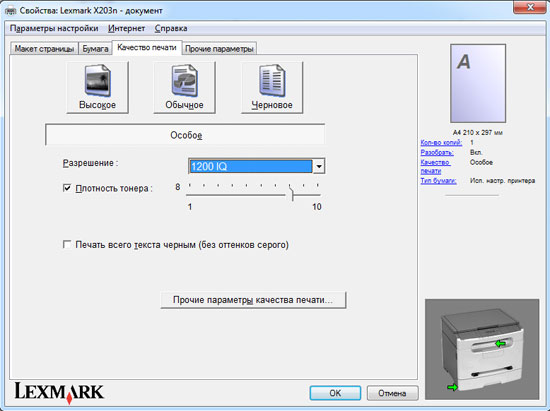
Task: Click the A4 210 x 297 мм text
Action: [x=477, y=133]
